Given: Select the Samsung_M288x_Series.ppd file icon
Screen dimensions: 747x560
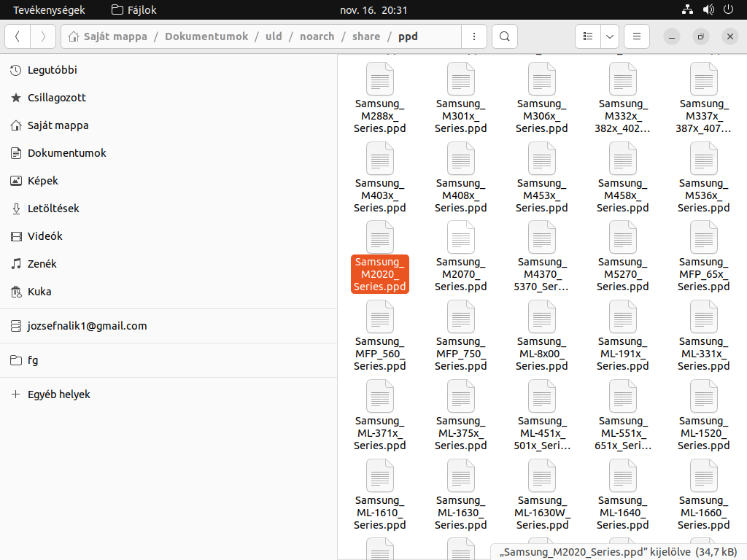Looking at the screenshot, I should 379,79.
